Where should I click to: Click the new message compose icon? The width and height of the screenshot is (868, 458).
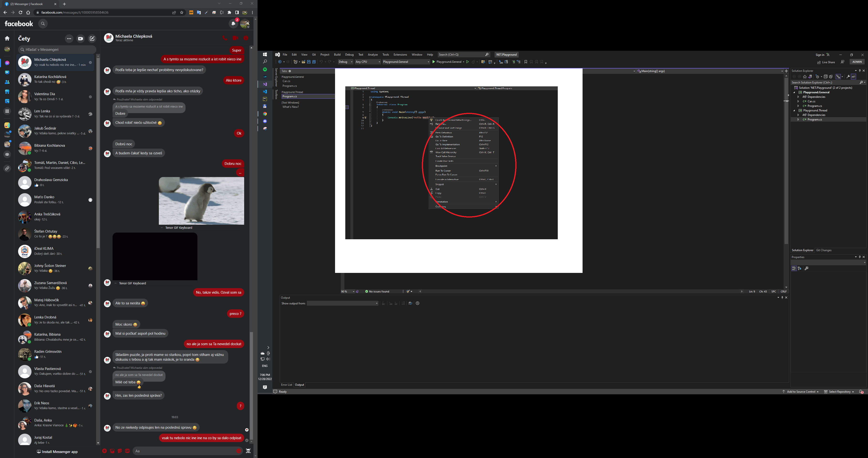[x=92, y=38]
